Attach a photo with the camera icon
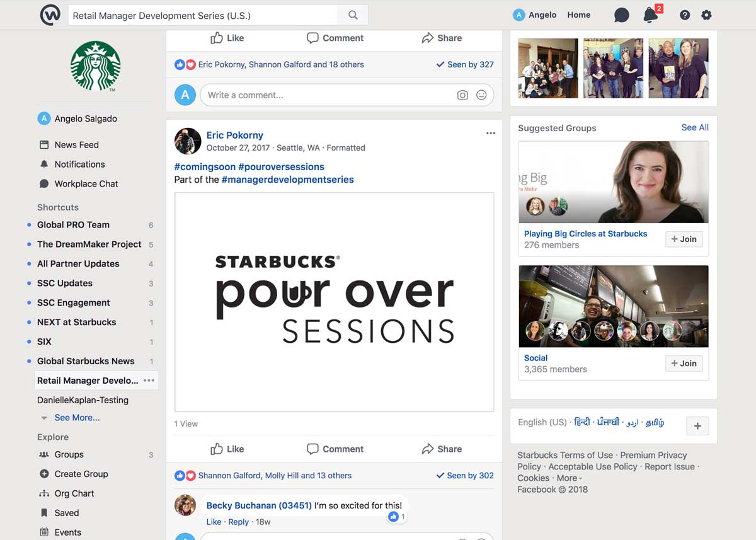This screenshot has height=540, width=756. (x=462, y=95)
